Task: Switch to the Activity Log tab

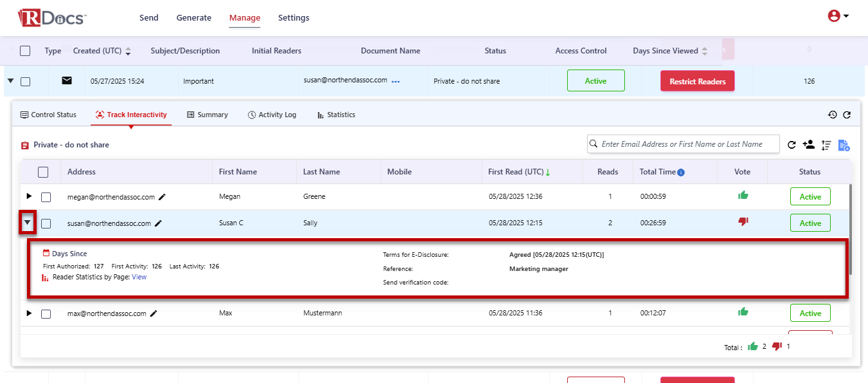Action: [272, 115]
